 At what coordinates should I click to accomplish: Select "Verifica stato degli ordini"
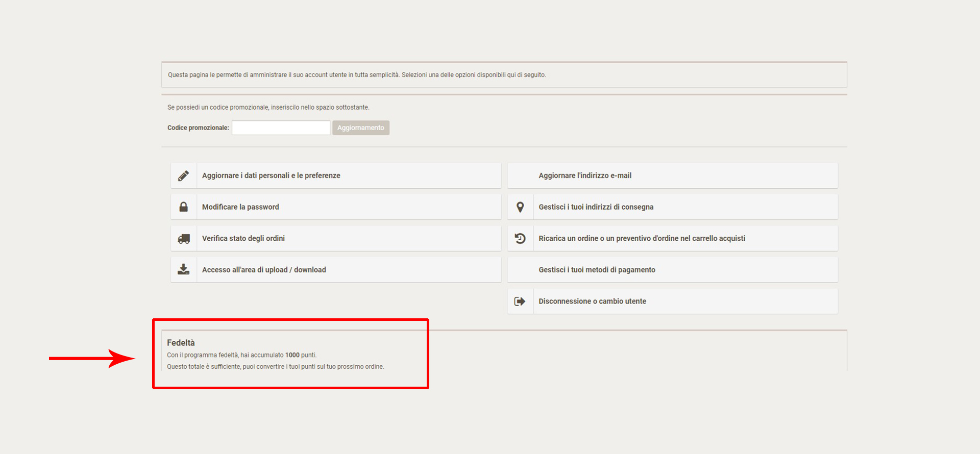tap(243, 239)
